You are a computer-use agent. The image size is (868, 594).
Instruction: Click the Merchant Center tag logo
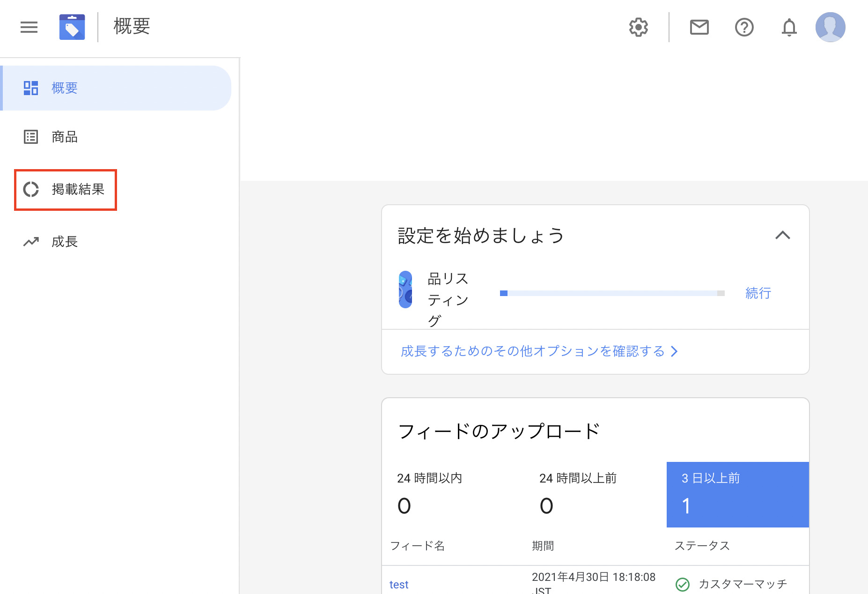point(72,27)
